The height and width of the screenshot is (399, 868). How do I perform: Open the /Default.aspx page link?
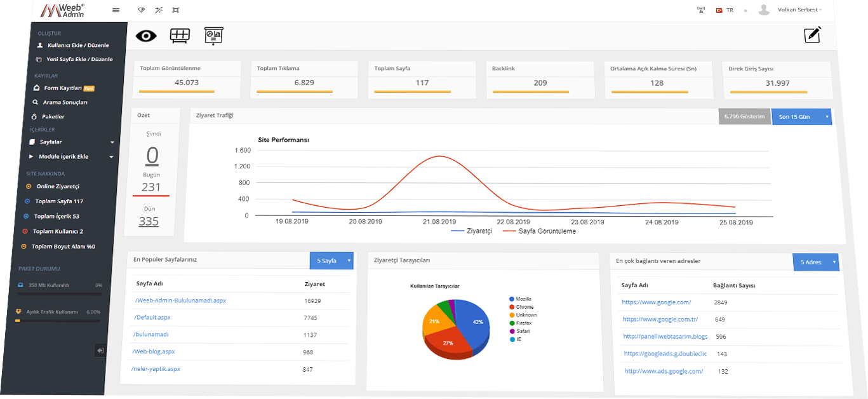[152, 317]
